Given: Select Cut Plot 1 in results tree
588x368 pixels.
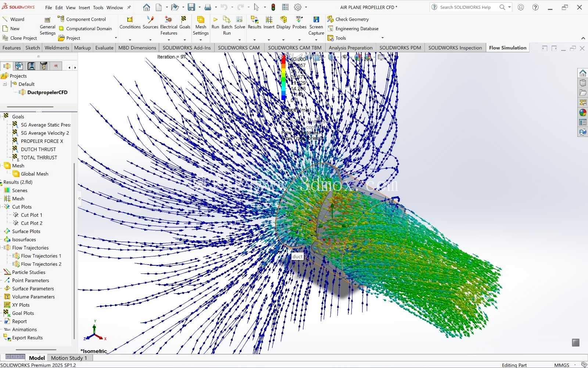Looking at the screenshot, I should coord(28,215).
